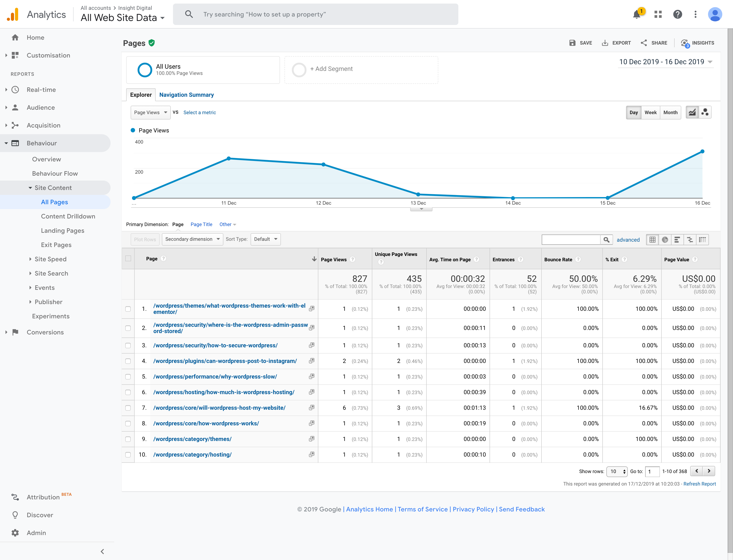Open why-wordpress-slow page external link icon
Image resolution: width=733 pixels, height=560 pixels.
point(311,376)
